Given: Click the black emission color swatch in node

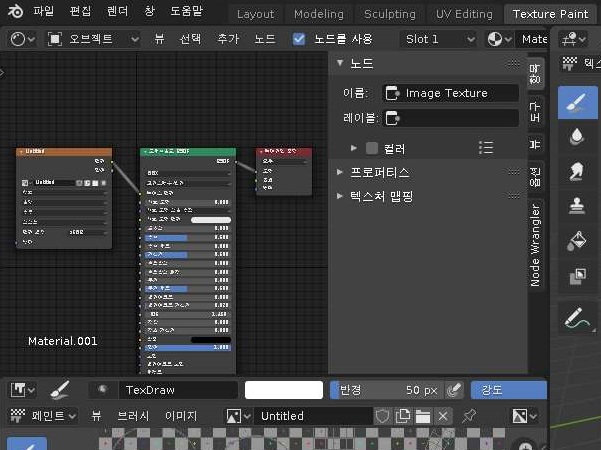Looking at the screenshot, I should pos(211,340).
